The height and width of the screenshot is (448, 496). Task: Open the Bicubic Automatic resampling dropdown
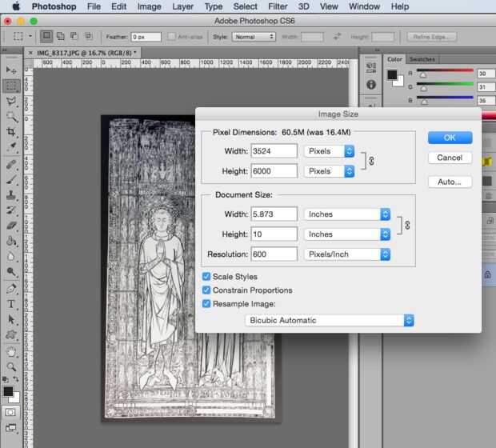point(330,320)
